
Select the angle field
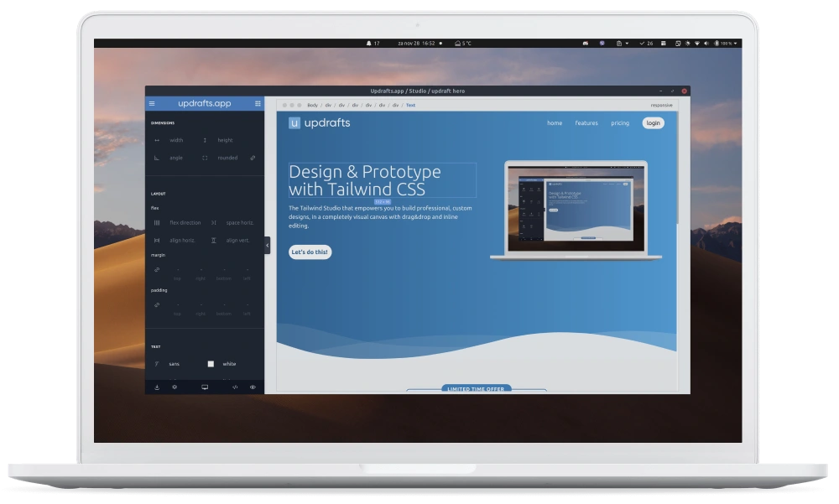point(176,158)
